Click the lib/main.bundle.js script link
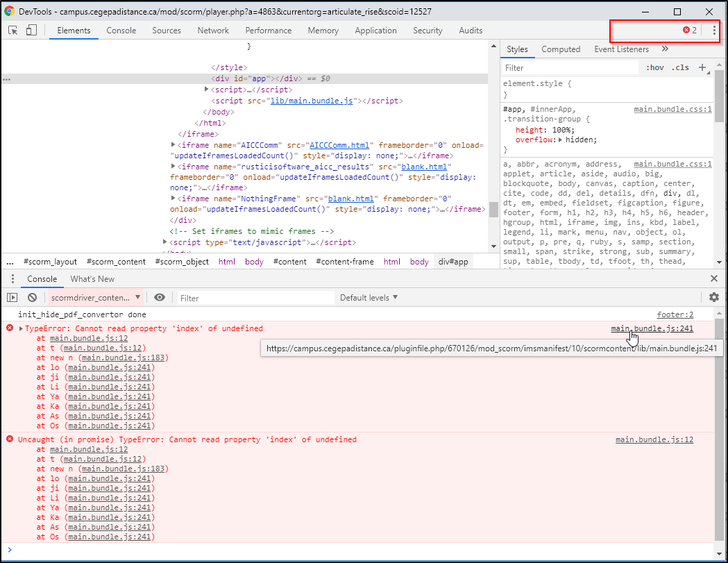 click(312, 101)
